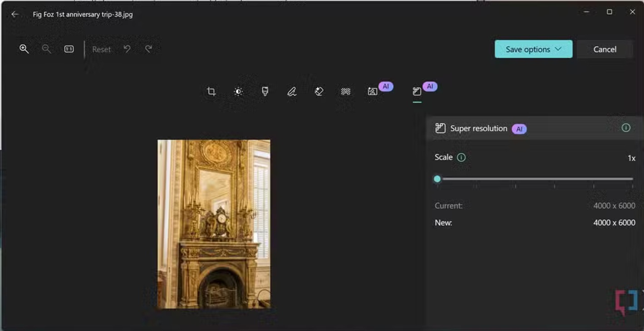Screen dimensions: 644x331
Task: Open the brightness Adjustment tool
Action: click(x=238, y=92)
